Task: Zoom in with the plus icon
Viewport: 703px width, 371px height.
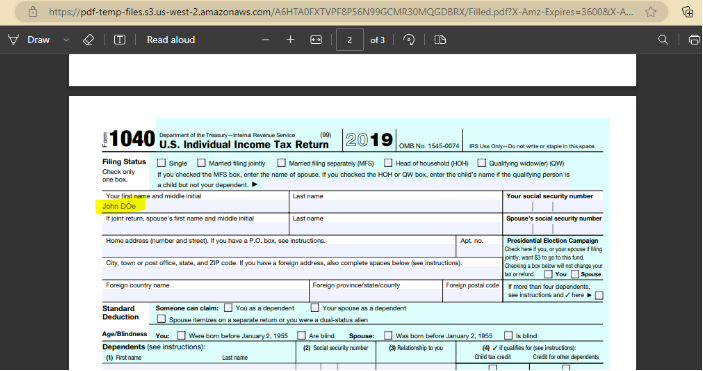Action: point(291,40)
